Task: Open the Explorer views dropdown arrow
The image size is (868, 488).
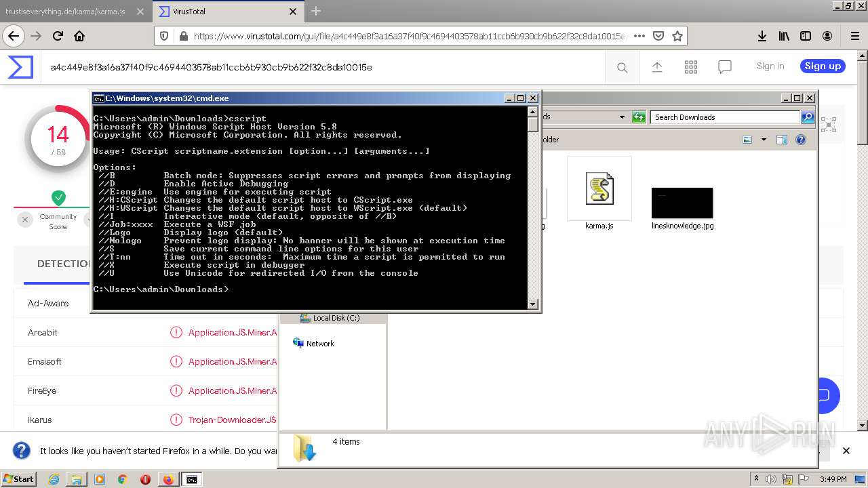Action: [x=764, y=140]
